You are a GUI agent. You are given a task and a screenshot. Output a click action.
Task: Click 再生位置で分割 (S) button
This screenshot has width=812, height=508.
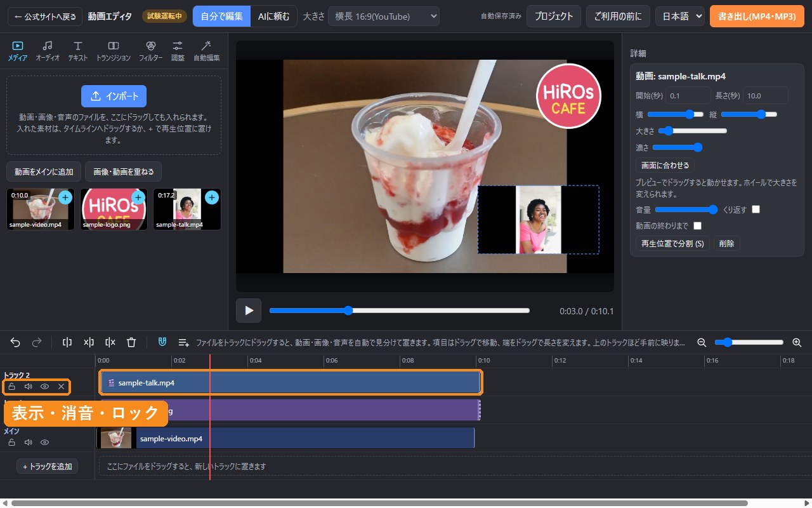(x=672, y=243)
